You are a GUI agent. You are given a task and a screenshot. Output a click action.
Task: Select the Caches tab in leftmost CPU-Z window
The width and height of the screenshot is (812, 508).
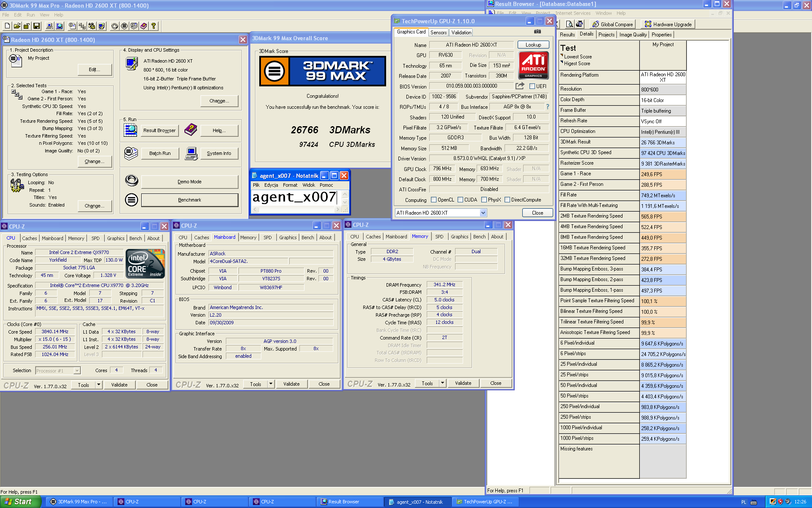pos(30,238)
